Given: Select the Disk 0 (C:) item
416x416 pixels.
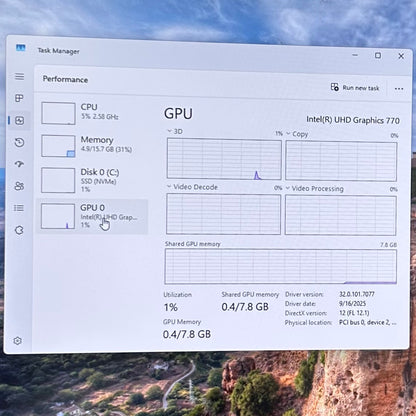Looking at the screenshot, I should click(92, 180).
